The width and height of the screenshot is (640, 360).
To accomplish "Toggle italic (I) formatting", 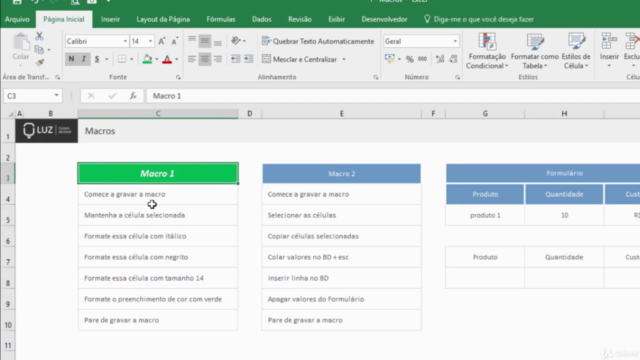I will (x=84, y=59).
